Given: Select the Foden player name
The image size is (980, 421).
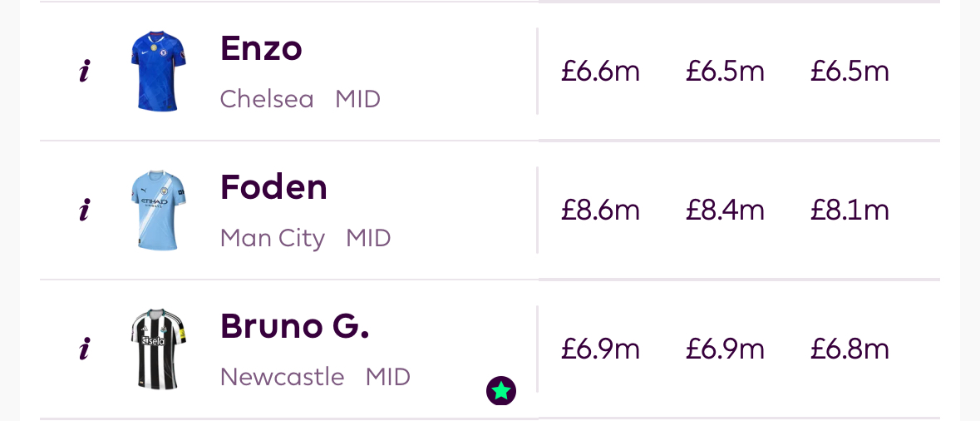Looking at the screenshot, I should tap(273, 188).
